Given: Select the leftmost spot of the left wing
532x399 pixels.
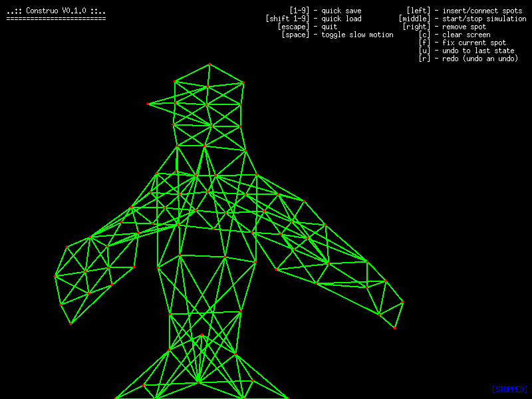Looking at the screenshot, I should (55, 276).
